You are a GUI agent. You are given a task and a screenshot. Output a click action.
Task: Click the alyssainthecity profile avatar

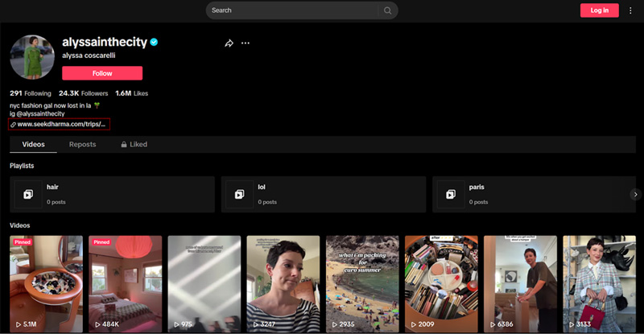pyautogui.click(x=31, y=57)
